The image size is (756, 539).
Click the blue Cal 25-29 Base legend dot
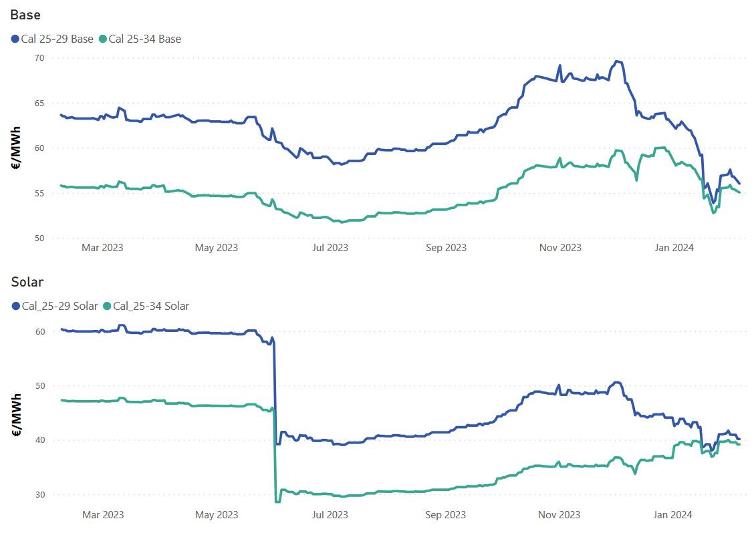[15, 39]
